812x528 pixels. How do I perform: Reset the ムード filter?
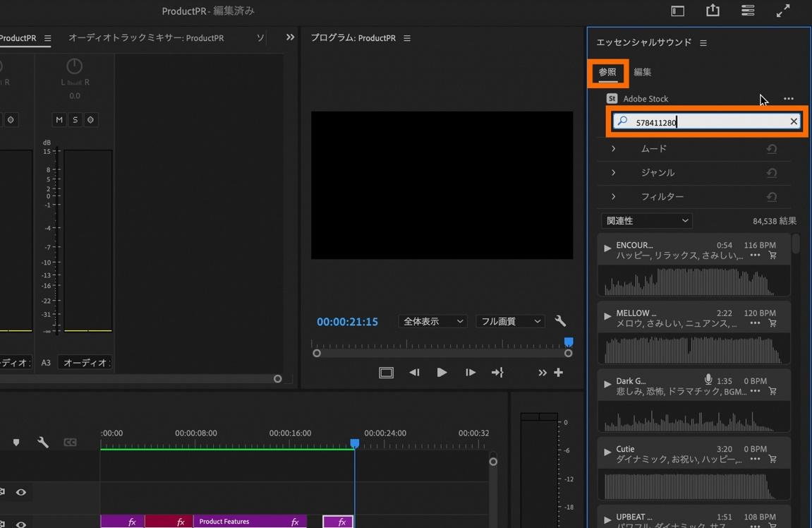click(772, 149)
